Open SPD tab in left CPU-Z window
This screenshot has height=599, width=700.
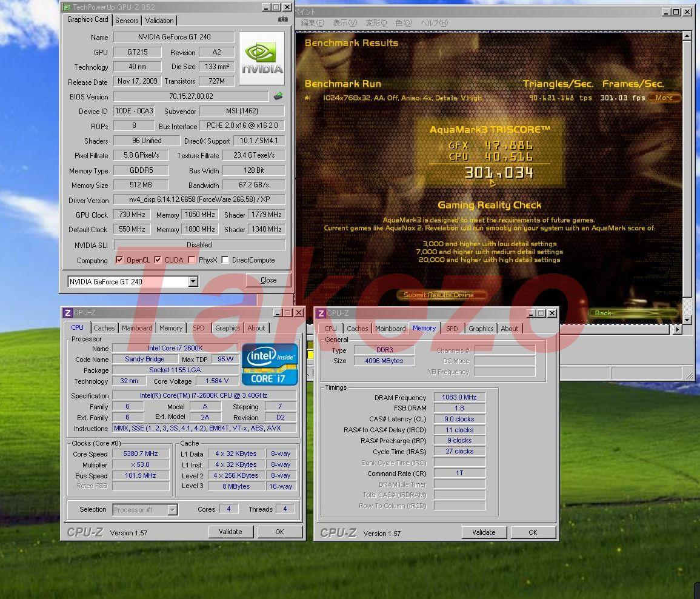tap(199, 328)
